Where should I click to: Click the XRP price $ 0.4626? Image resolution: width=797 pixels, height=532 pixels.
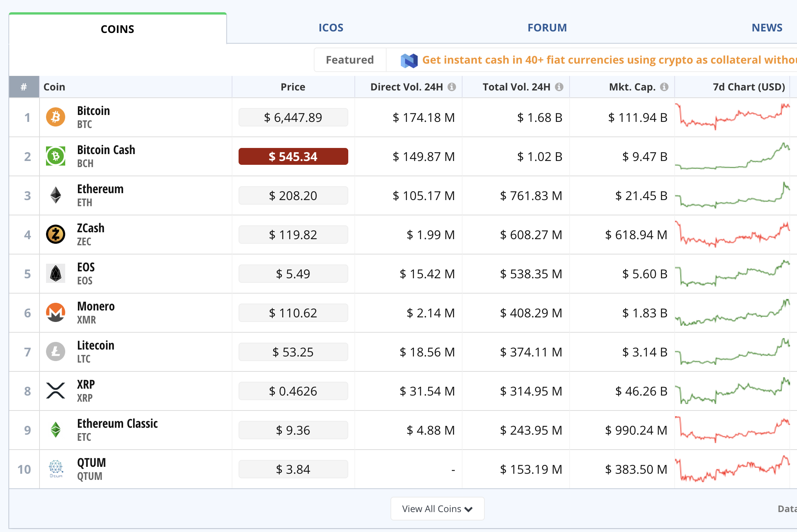coord(293,391)
